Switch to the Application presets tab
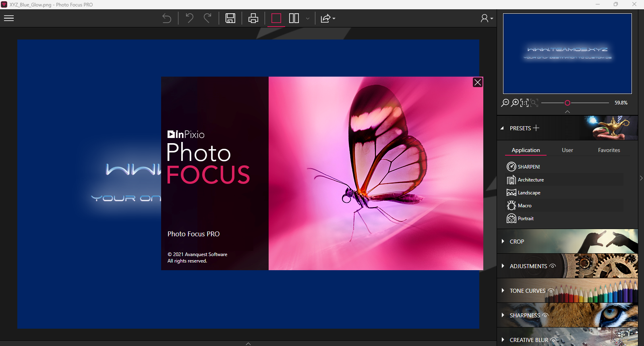The width and height of the screenshot is (644, 346). (526, 150)
